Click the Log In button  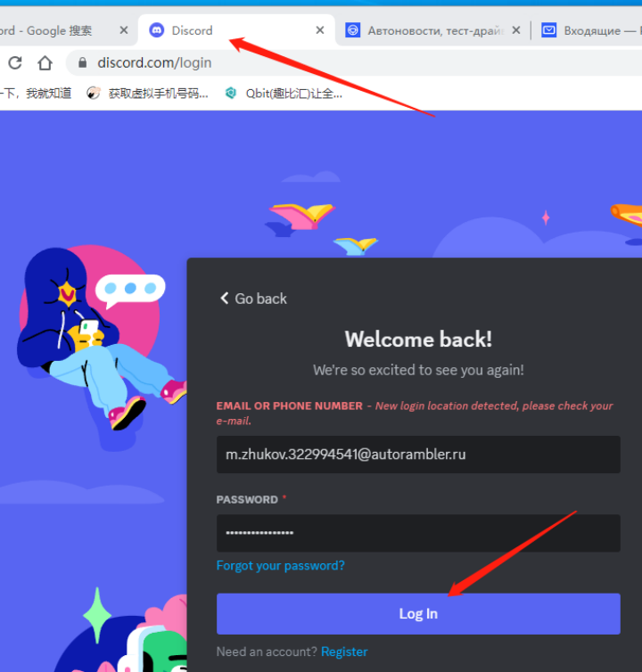(418, 614)
